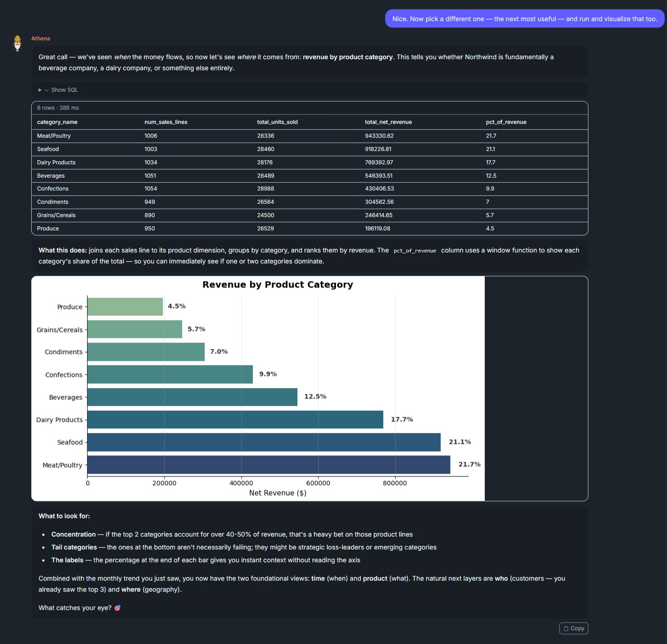Viewport: 667px width, 644px height.
Task: Click the category_name column header
Action: (57, 122)
